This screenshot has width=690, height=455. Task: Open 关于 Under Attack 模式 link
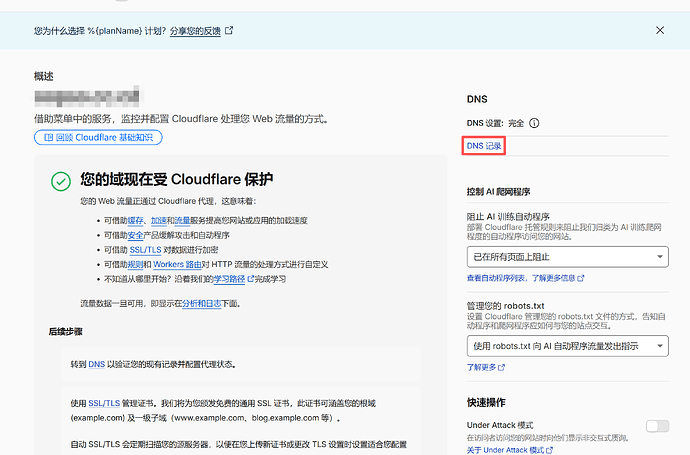(510, 450)
